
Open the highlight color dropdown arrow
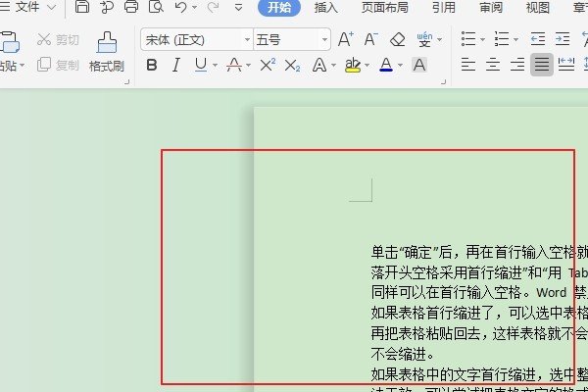click(x=367, y=66)
